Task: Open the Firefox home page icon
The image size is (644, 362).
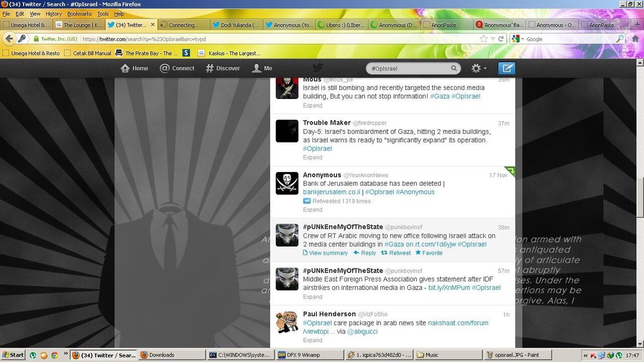Action: [635, 39]
